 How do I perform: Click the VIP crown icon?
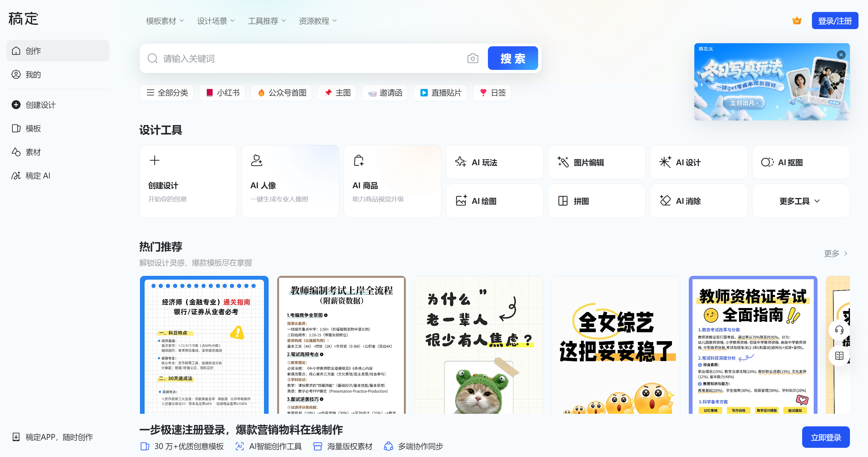pyautogui.click(x=797, y=20)
